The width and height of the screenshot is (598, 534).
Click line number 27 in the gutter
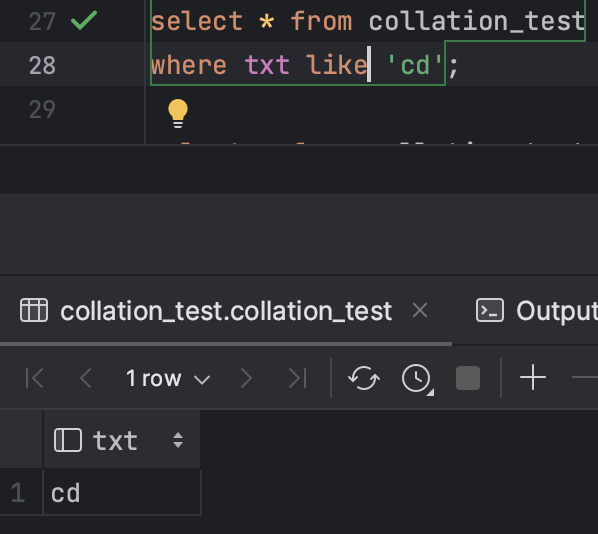[x=42, y=21]
